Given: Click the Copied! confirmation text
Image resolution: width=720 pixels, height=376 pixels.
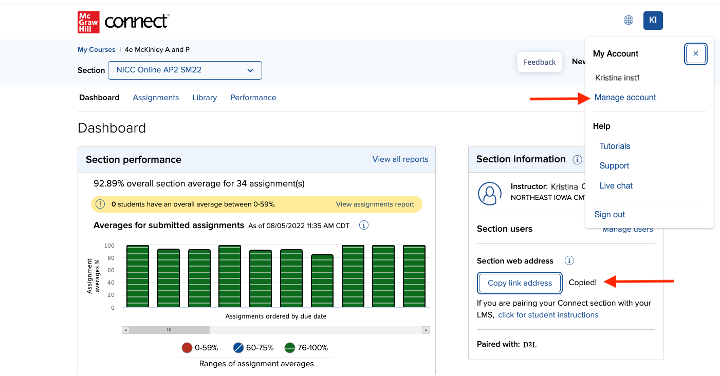Looking at the screenshot, I should (582, 282).
